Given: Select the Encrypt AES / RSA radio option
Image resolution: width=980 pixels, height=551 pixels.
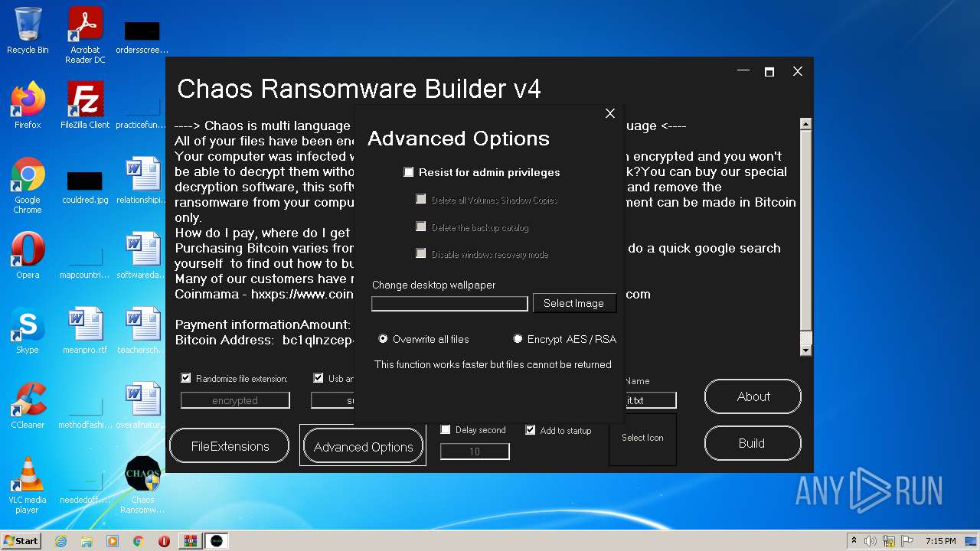Looking at the screenshot, I should pyautogui.click(x=518, y=339).
